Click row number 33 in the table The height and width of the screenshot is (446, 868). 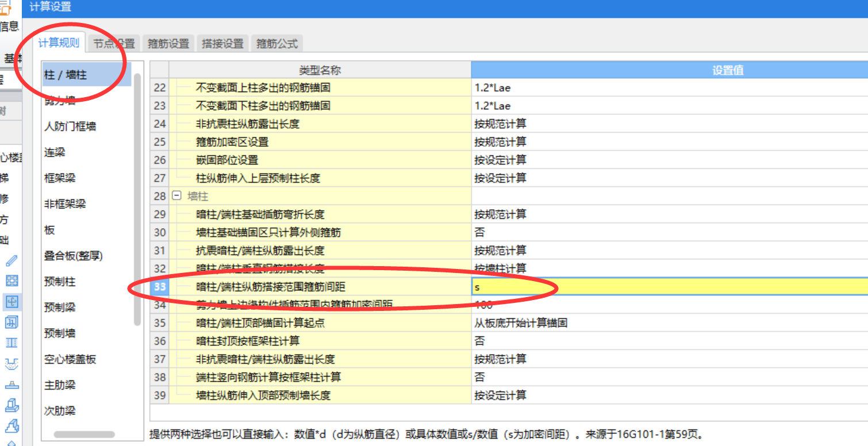(x=160, y=287)
